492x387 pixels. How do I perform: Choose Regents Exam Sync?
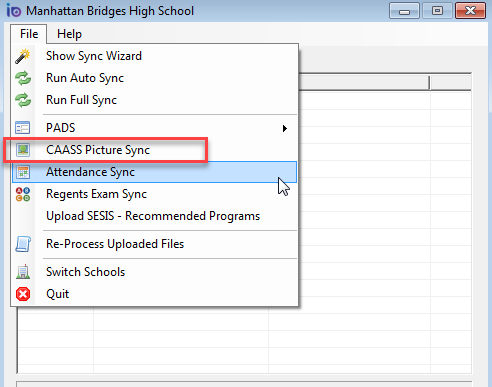point(154,194)
